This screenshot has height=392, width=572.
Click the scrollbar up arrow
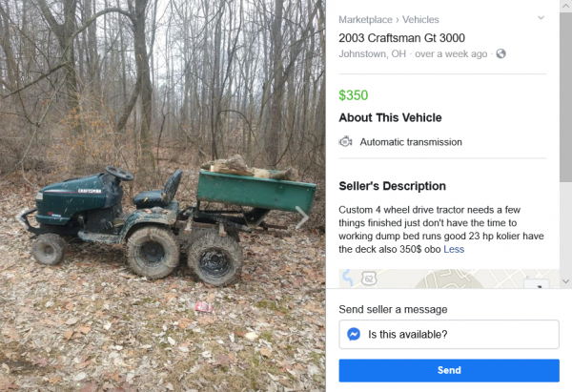click(x=566, y=6)
